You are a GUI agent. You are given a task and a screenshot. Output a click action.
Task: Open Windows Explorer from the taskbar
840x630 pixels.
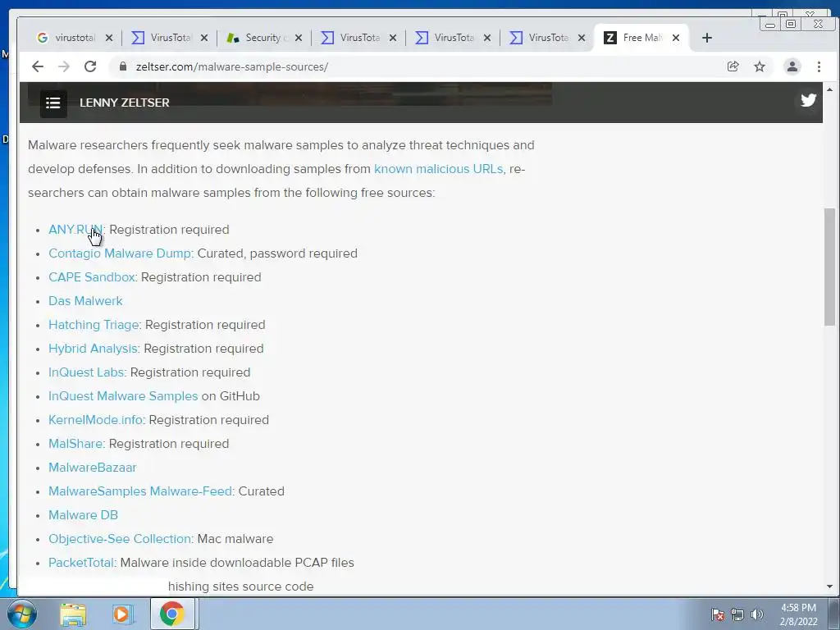tap(73, 614)
